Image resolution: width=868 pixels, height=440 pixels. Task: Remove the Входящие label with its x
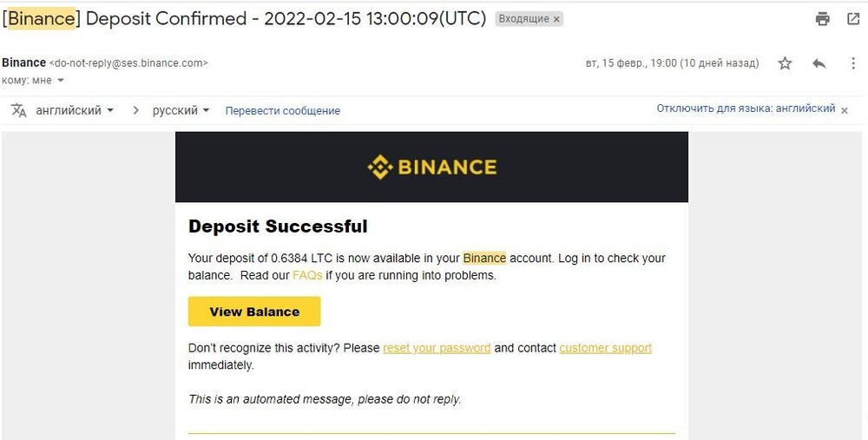(x=556, y=19)
